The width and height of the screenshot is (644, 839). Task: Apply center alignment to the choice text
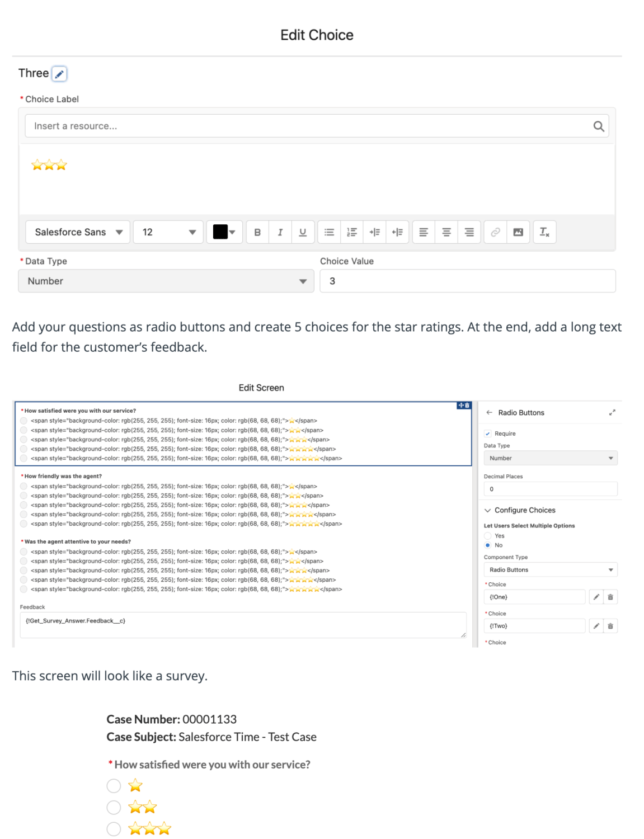tap(446, 232)
